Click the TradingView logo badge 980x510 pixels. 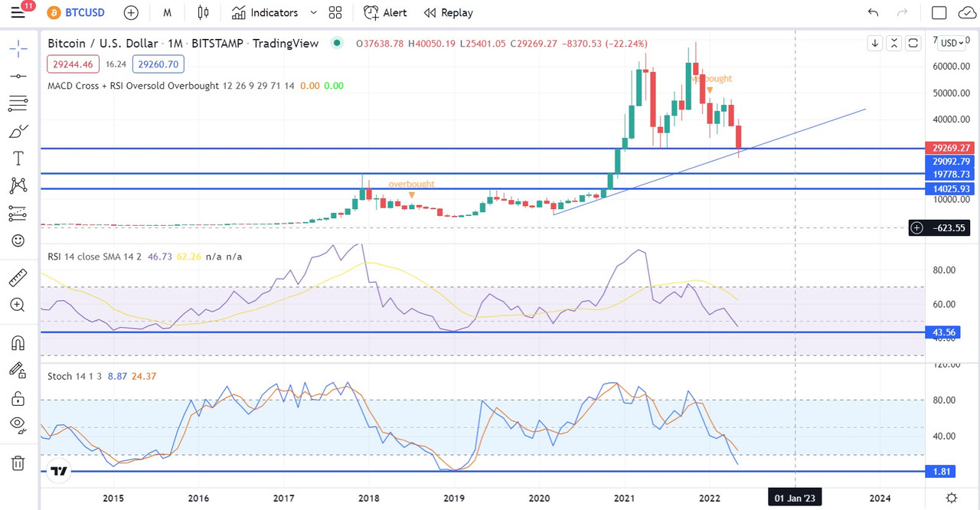click(x=59, y=472)
